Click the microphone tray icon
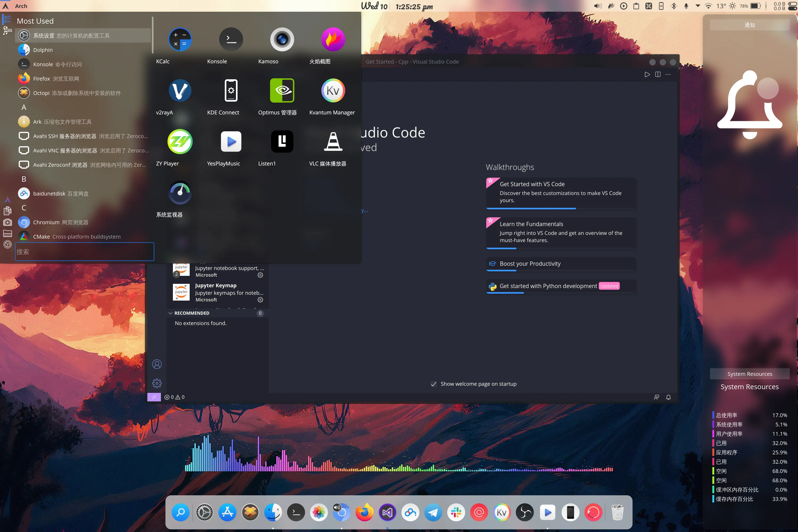 pyautogui.click(x=686, y=6)
